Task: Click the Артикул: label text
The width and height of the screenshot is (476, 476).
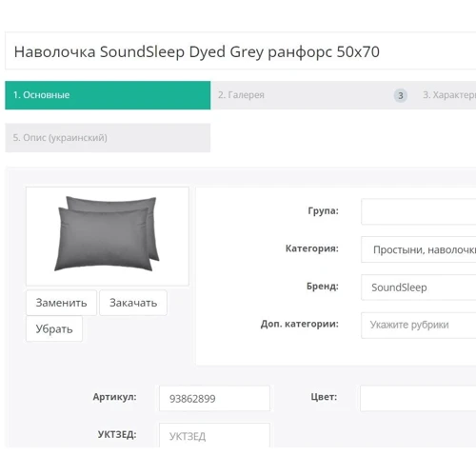Action: [x=114, y=397]
